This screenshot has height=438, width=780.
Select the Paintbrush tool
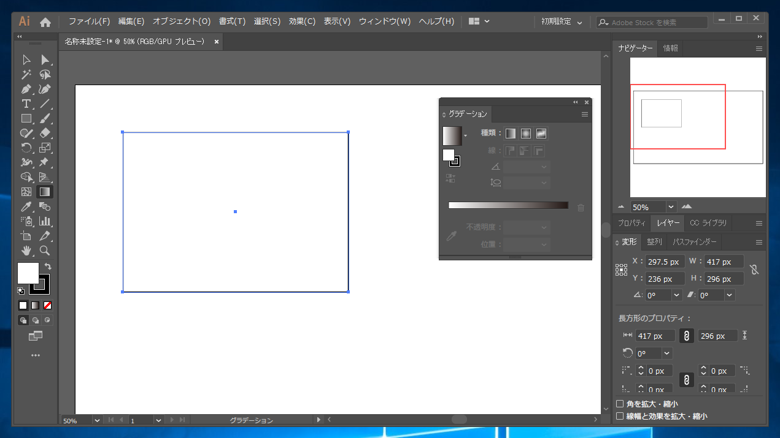[x=45, y=118]
